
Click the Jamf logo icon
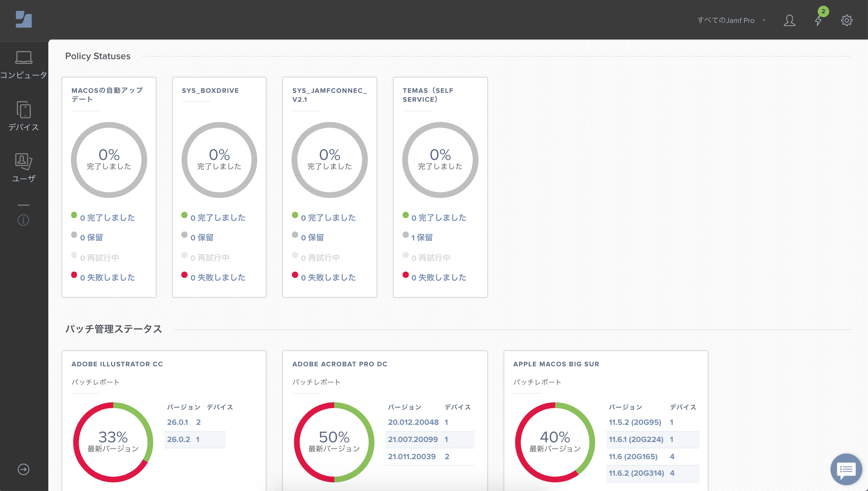[24, 20]
